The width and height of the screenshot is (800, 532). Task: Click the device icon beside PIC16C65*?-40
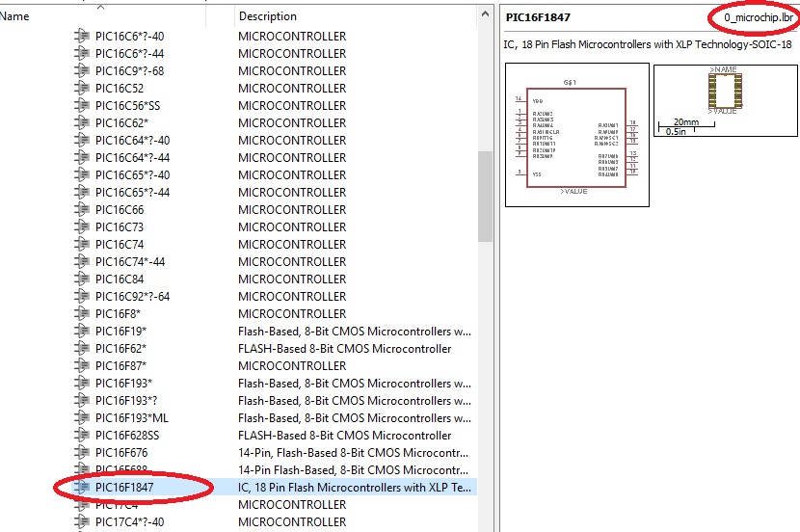click(x=82, y=175)
